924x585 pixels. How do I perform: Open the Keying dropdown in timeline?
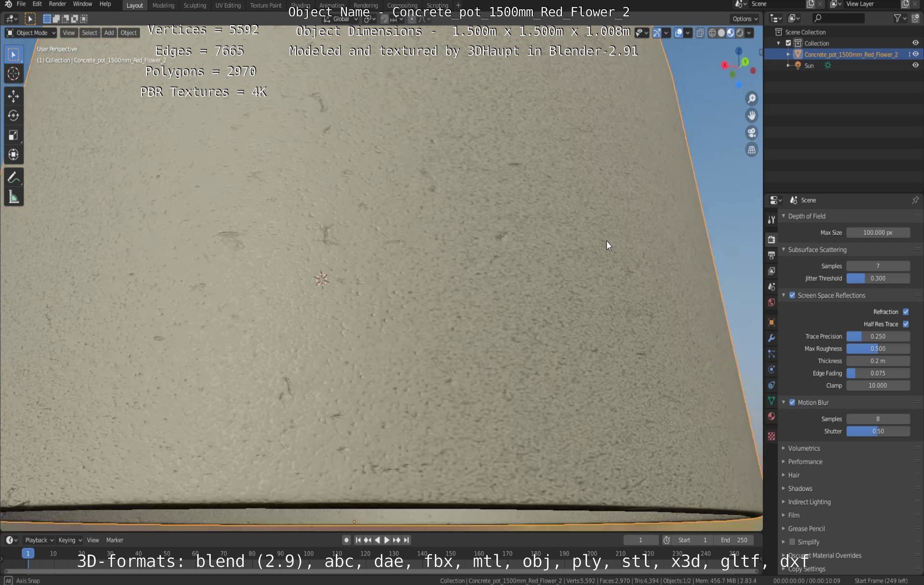[x=70, y=540]
